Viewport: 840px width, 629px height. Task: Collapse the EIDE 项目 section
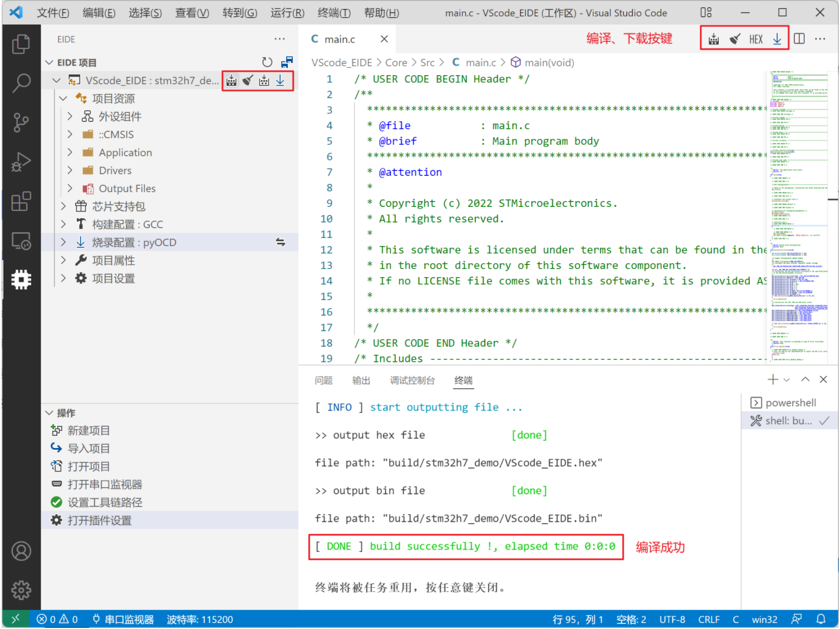(x=50, y=62)
